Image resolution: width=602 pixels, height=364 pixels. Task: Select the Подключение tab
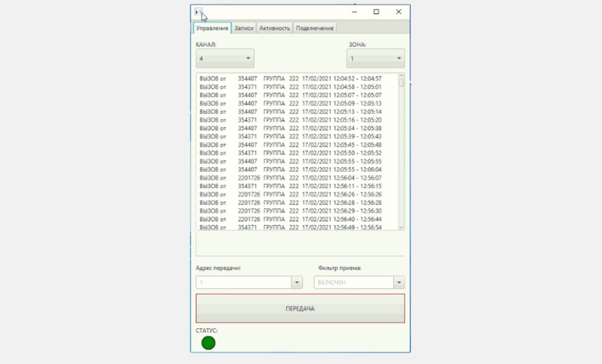click(315, 28)
